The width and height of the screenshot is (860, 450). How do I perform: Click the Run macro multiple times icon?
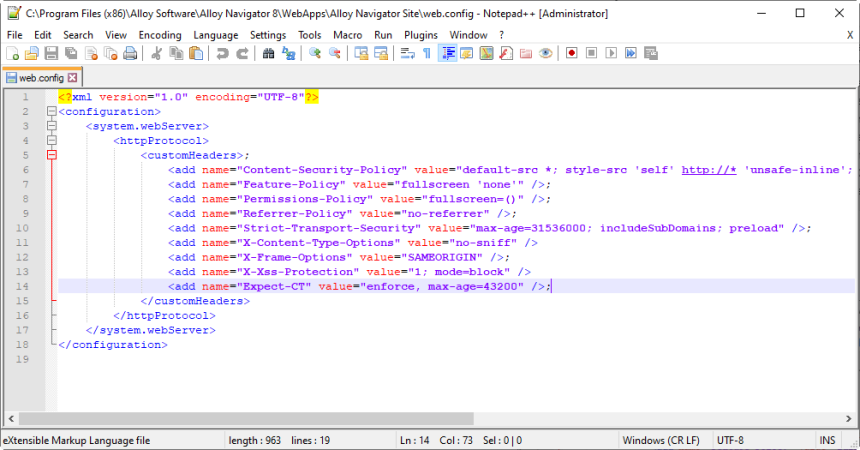coord(632,54)
